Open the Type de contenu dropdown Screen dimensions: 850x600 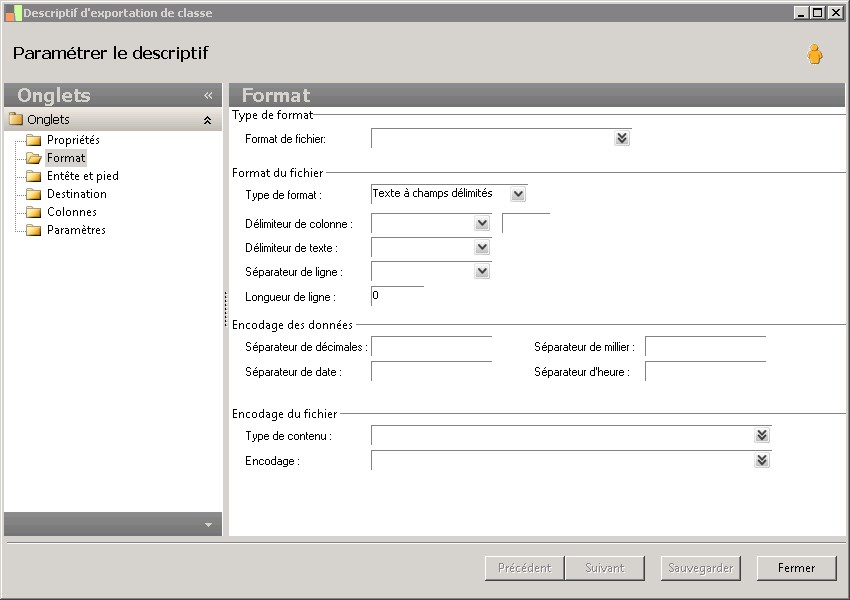pyautogui.click(x=762, y=436)
